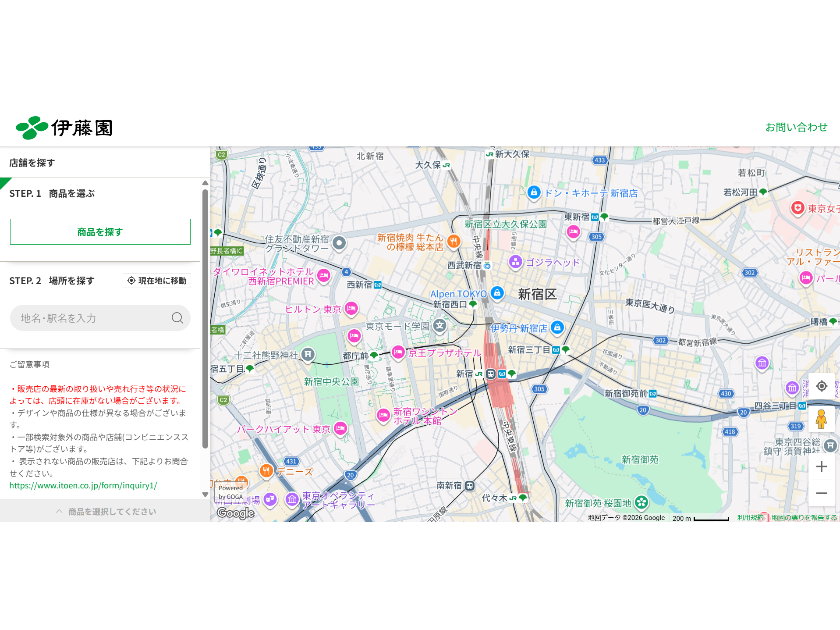This screenshot has height=630, width=840.
Task: Open the itoen inquiry form URL
Action: point(83,485)
